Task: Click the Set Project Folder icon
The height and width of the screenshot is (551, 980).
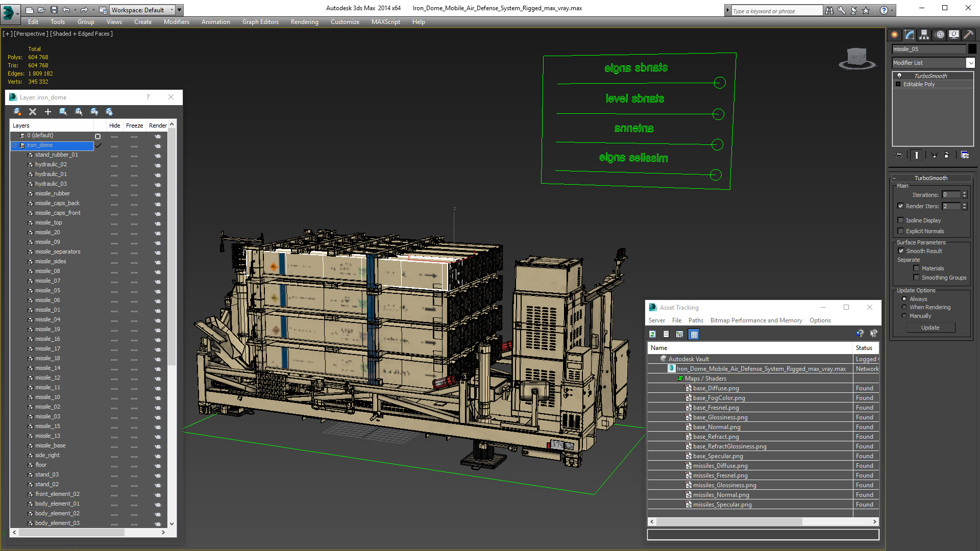Action: (x=103, y=10)
